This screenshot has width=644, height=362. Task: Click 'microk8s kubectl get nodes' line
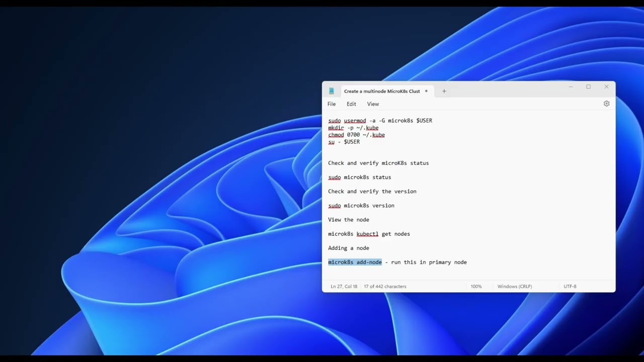[369, 234]
